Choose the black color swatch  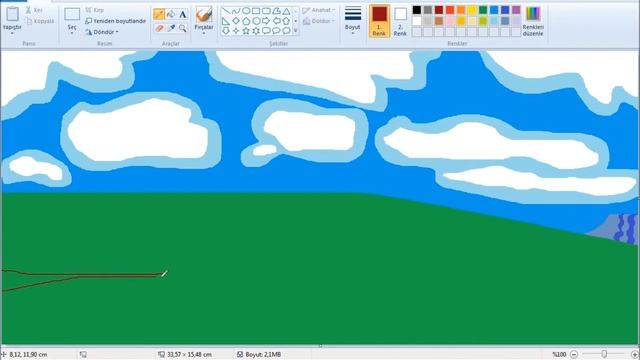pos(417,10)
